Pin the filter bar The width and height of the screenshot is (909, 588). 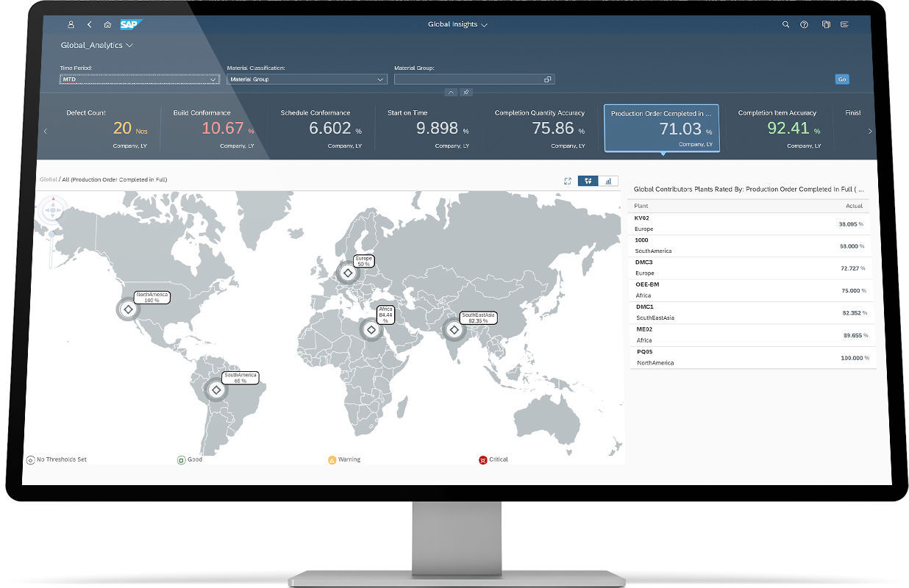[466, 93]
